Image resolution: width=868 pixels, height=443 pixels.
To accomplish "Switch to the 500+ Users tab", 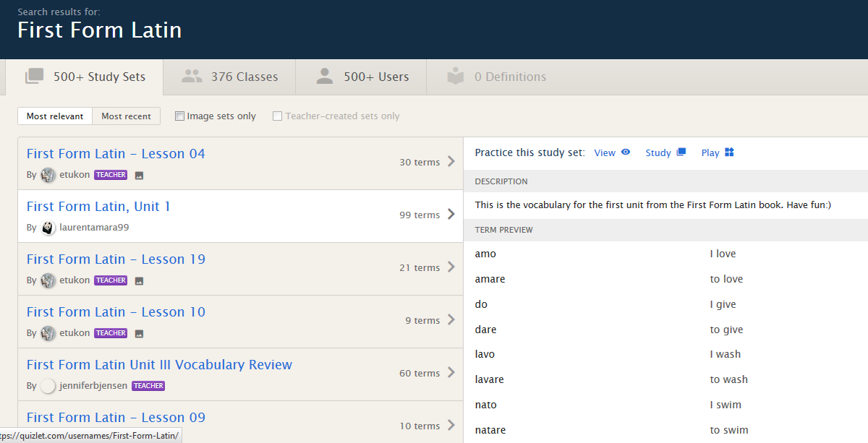I will 361,77.
